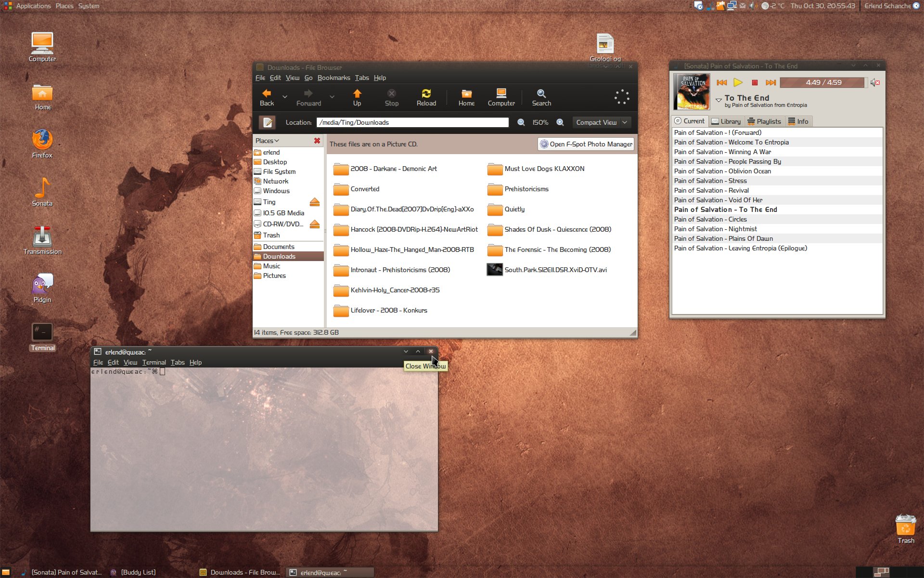Open Firefox from desktop icon
This screenshot has height=578, width=924.
[x=42, y=144]
